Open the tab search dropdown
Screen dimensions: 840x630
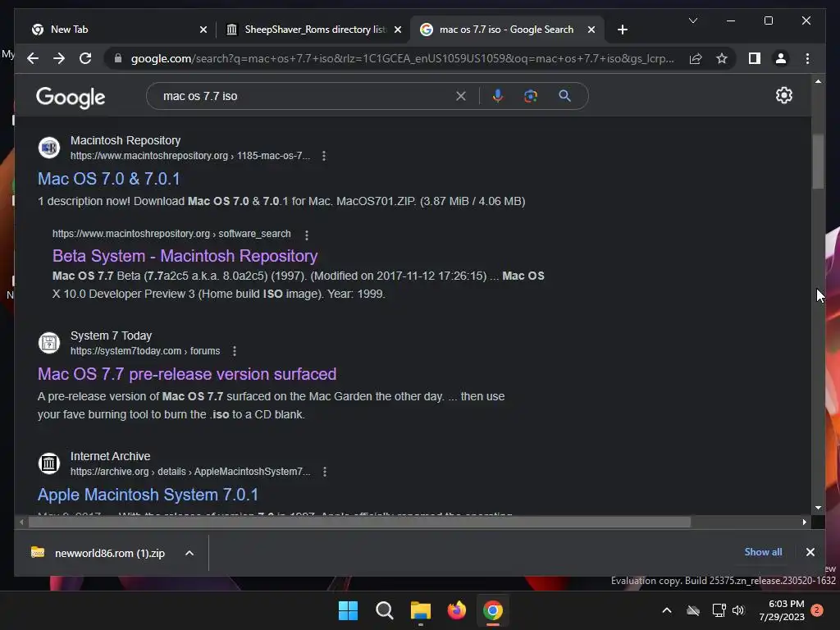(x=692, y=21)
